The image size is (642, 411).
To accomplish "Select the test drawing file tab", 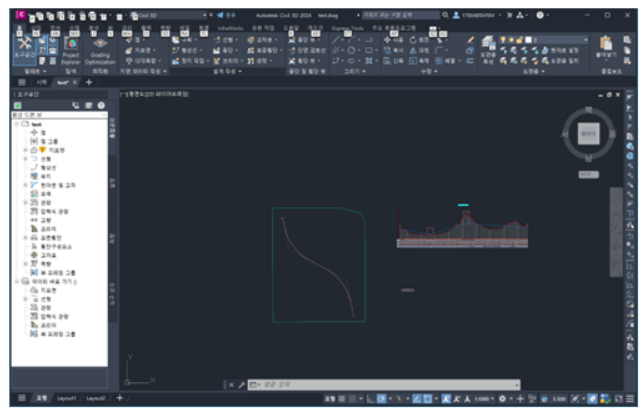I will (61, 82).
